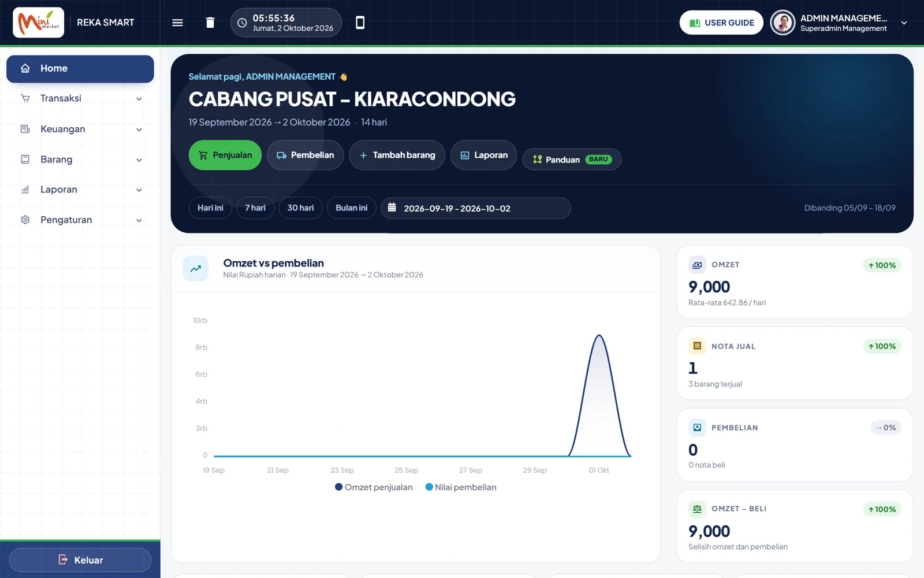Click the Pembelian card icon
The image size is (924, 578).
[697, 428]
